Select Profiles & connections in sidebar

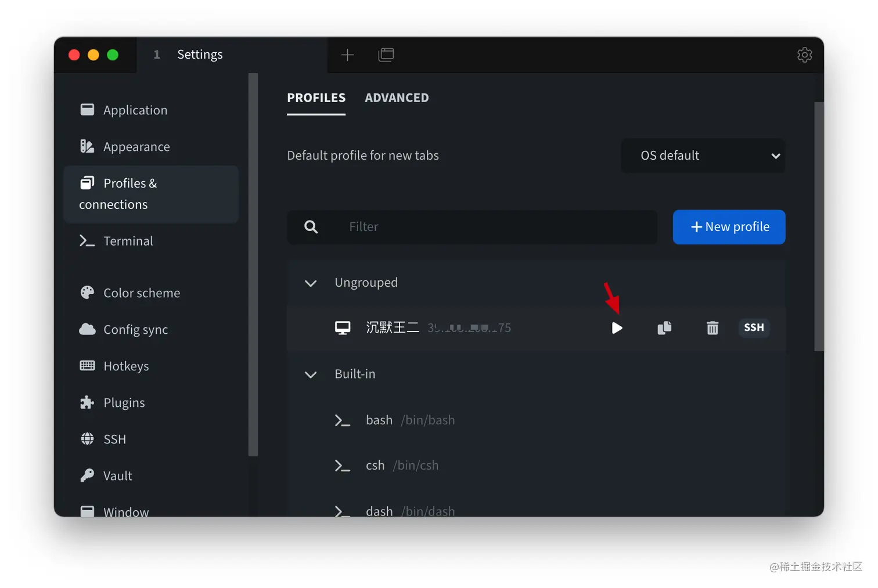[151, 194]
